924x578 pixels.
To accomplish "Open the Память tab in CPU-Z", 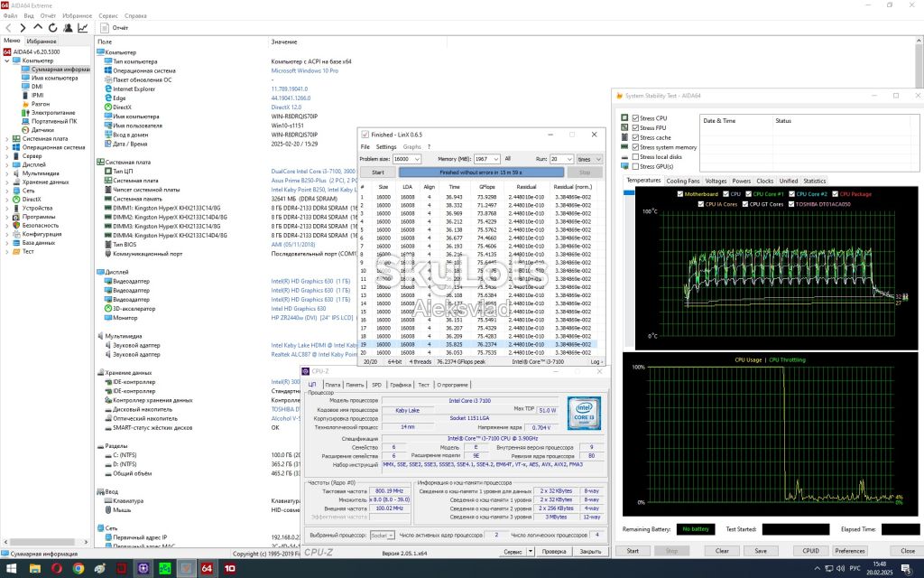I will coord(355,385).
